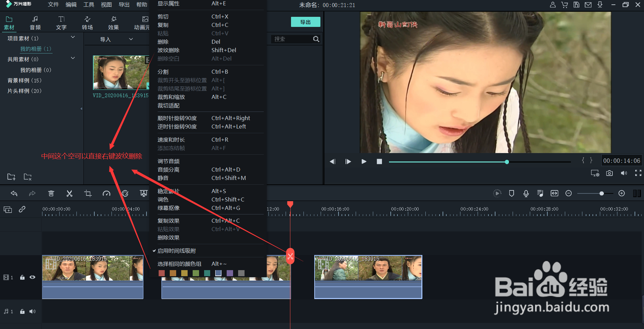This screenshot has width=644, height=329.
Task: Click the delete folder icon
Action: pyautogui.click(x=28, y=177)
